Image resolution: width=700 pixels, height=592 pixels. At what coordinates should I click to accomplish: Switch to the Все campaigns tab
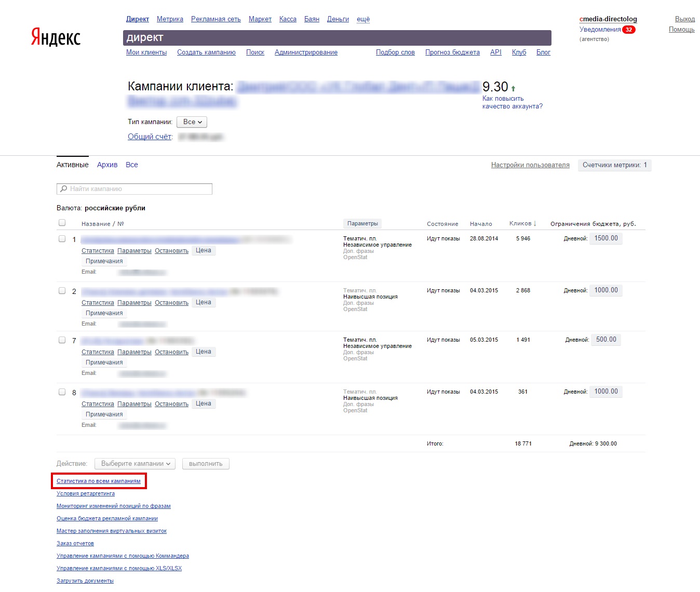(132, 165)
